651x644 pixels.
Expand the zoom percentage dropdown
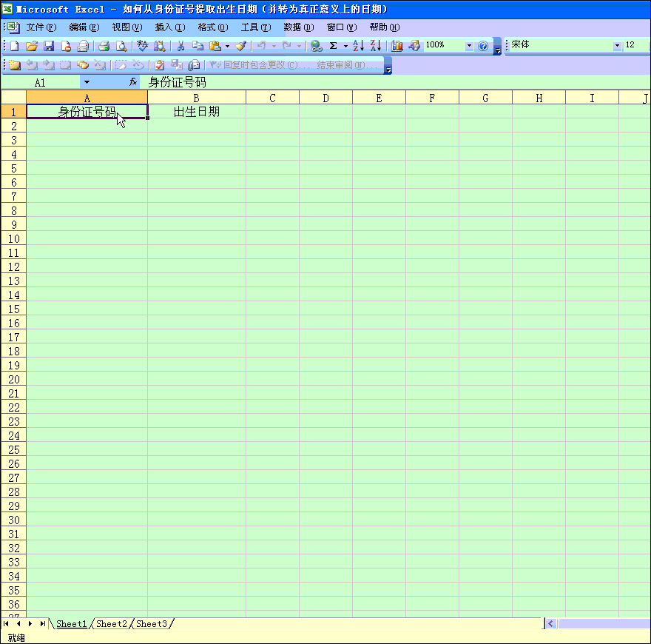(469, 46)
